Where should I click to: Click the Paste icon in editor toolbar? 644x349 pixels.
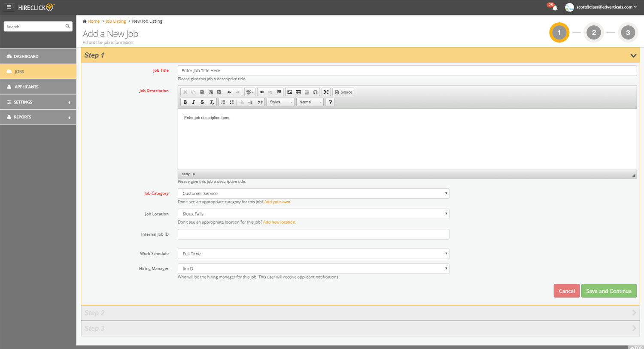click(x=202, y=92)
